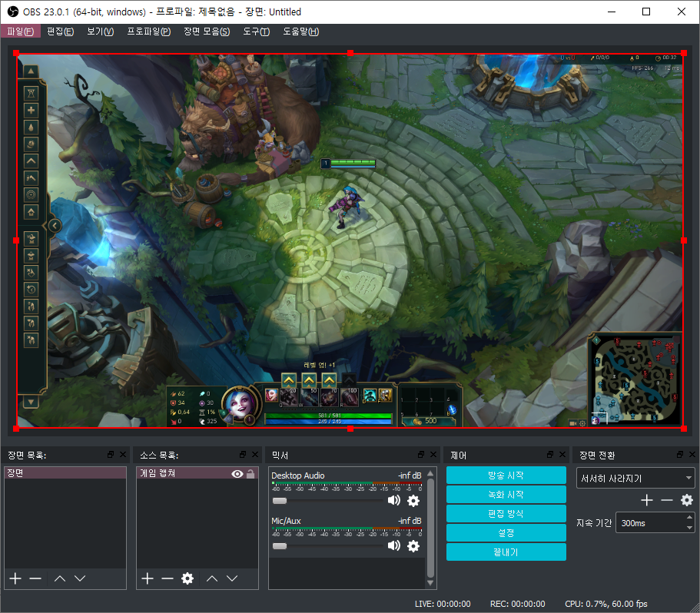Image resolution: width=700 pixels, height=613 pixels.
Task: Click the 끝내기 button
Action: tap(506, 552)
